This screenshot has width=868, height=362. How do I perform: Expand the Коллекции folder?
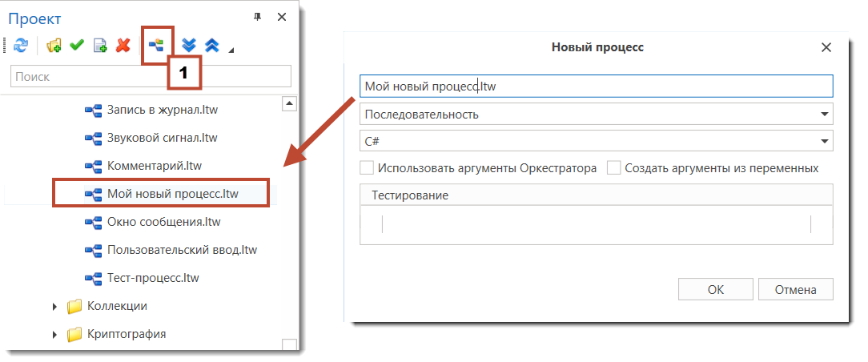(54, 306)
